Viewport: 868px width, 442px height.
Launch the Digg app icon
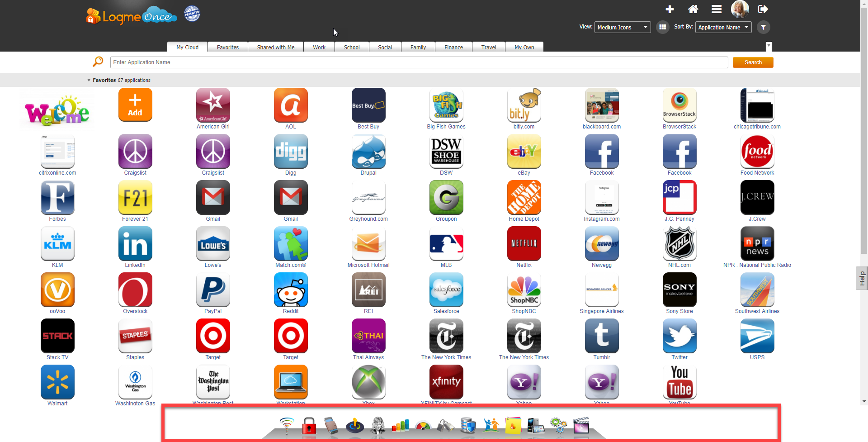[291, 151]
